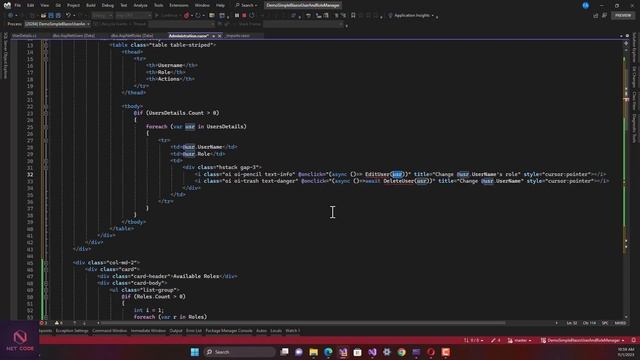The image size is (640, 360).
Task: Collapse the tbody block at line 22
Action: coord(46,107)
